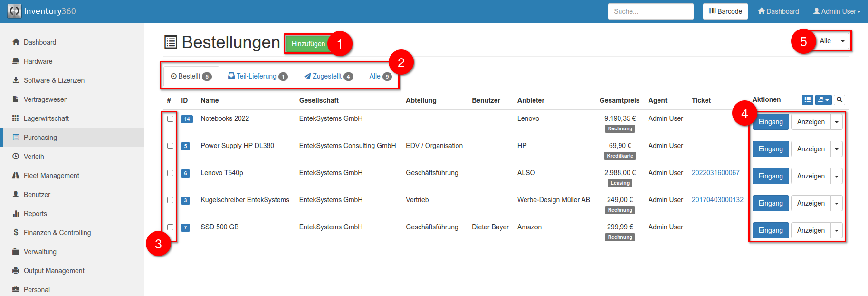Click the Leasing label under 2.988,00 €
The height and width of the screenshot is (296, 868).
point(620,183)
